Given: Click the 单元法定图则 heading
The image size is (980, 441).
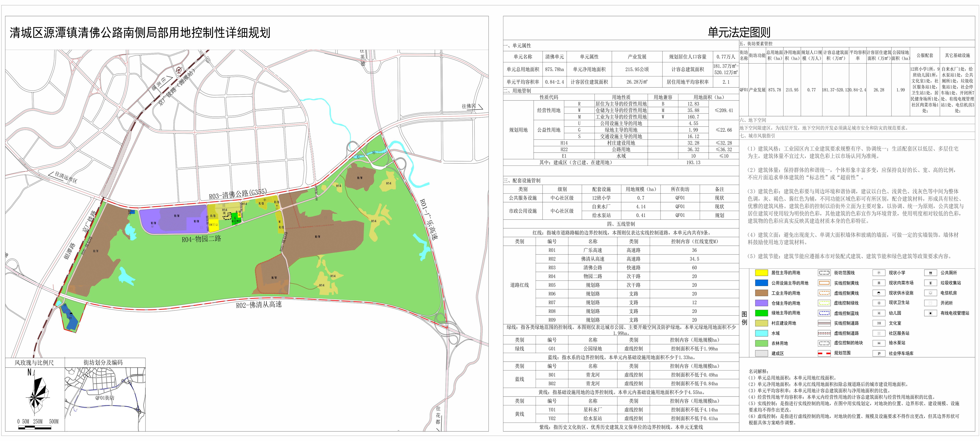Looking at the screenshot, I should 739,32.
